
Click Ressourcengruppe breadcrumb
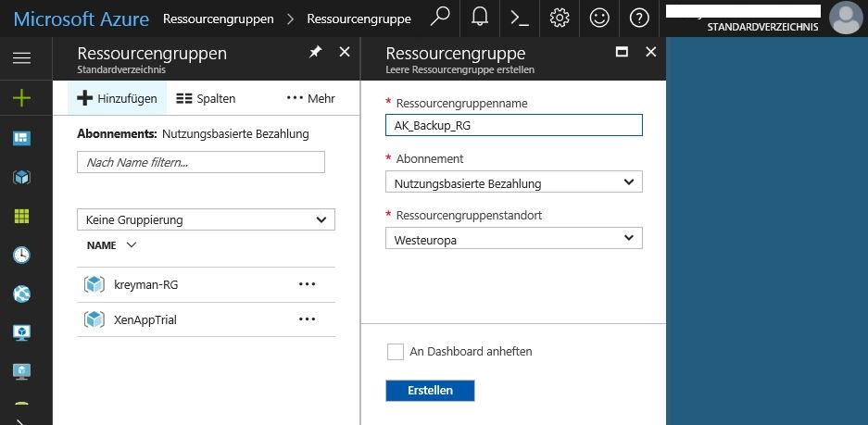[359, 19]
